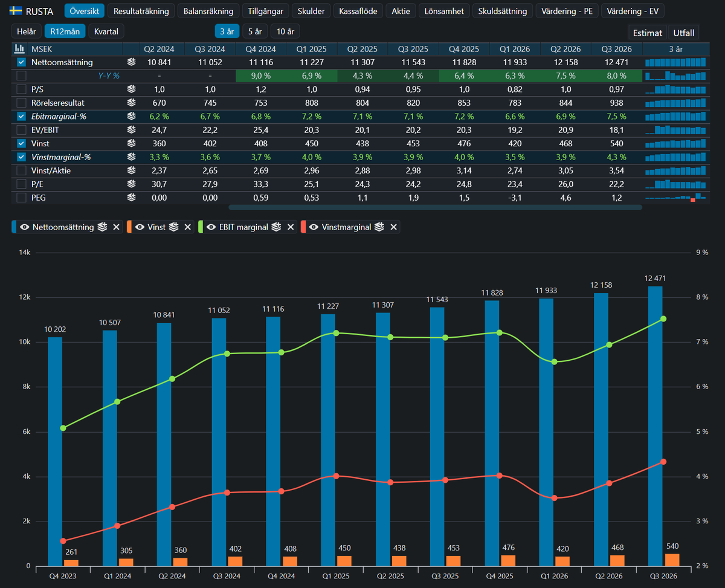This screenshot has width=725, height=588.
Task: Check the EV/EBIT row checkbox
Action: tap(21, 130)
